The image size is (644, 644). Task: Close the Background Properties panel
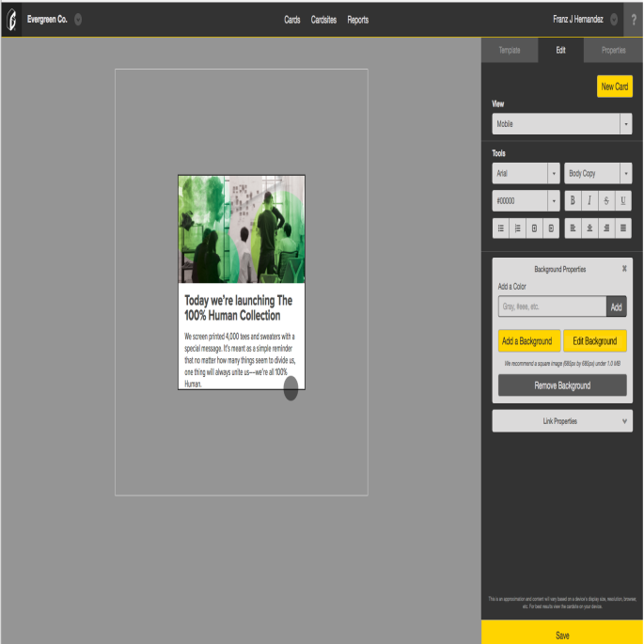click(624, 269)
